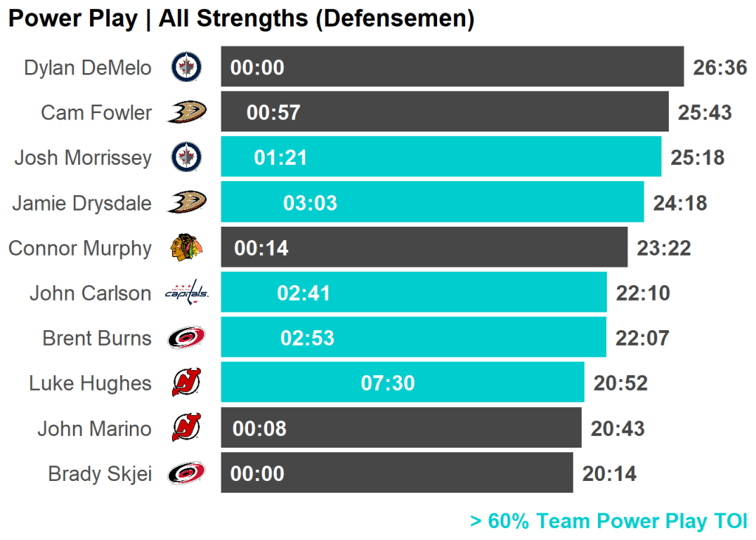Image resolution: width=756 pixels, height=540 pixels.
Task: Select the 03:03 label in Drysdale's bar
Action: (310, 203)
